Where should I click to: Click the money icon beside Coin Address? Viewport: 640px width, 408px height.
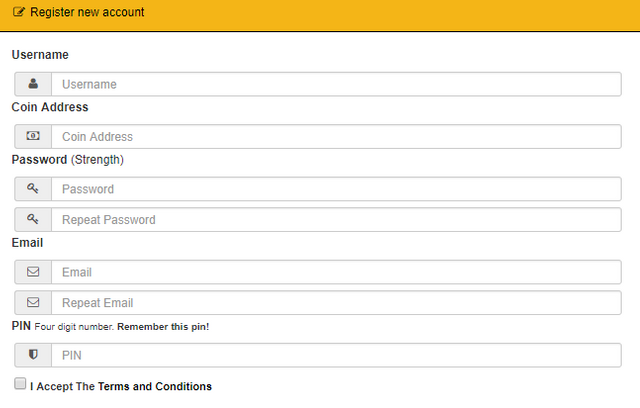[33, 136]
